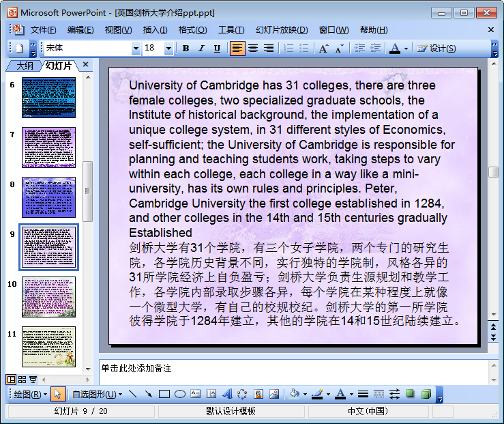Open the font size dropdown
Image resolution: width=504 pixels, height=424 pixels.
click(168, 48)
